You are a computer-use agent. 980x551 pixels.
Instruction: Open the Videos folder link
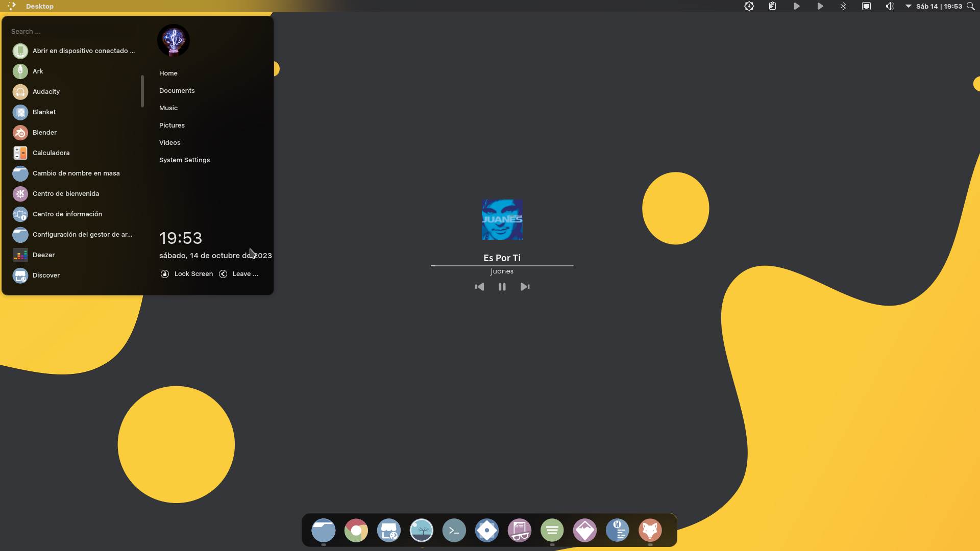[170, 143]
